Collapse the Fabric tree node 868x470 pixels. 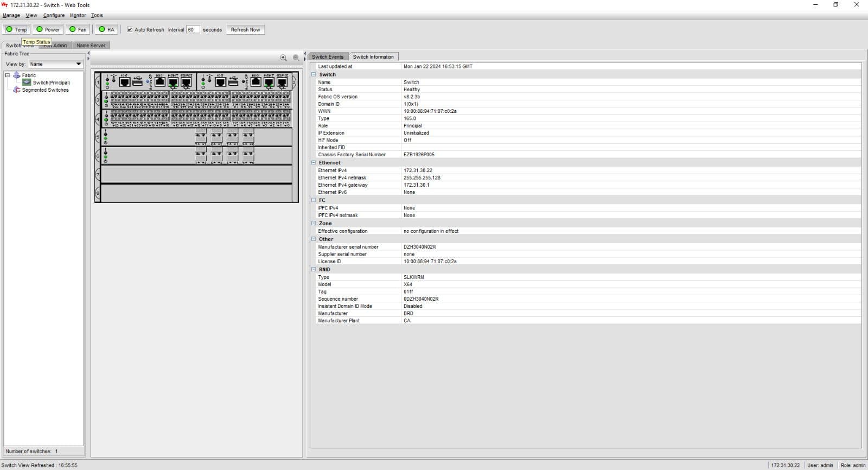[8, 75]
